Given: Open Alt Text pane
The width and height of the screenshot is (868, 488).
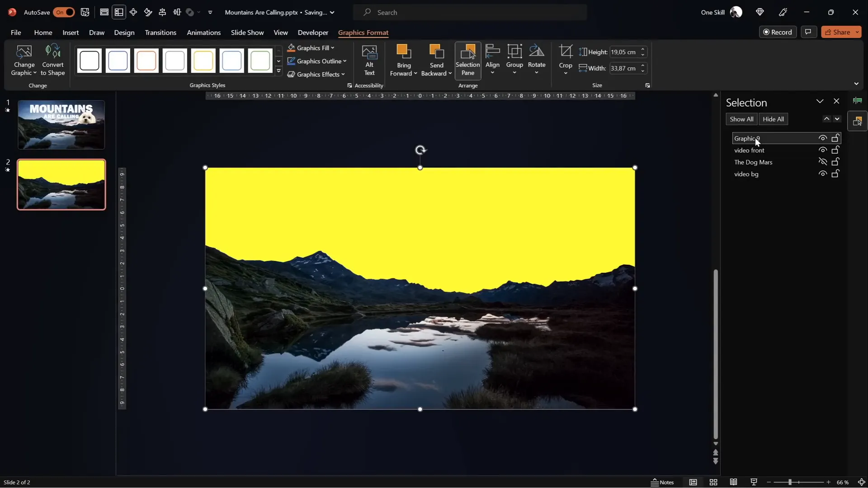Looking at the screenshot, I should tap(369, 60).
